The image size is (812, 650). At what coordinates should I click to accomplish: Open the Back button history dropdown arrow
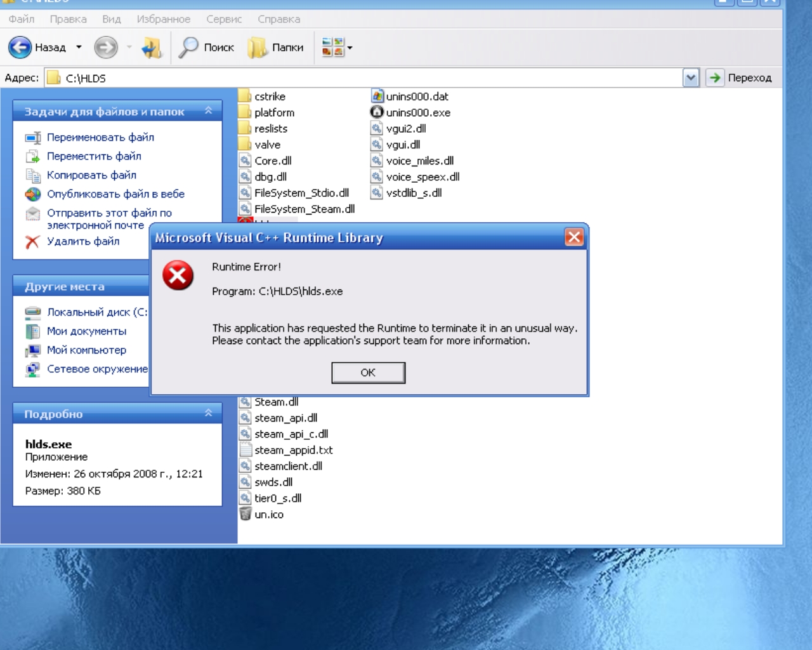click(79, 47)
